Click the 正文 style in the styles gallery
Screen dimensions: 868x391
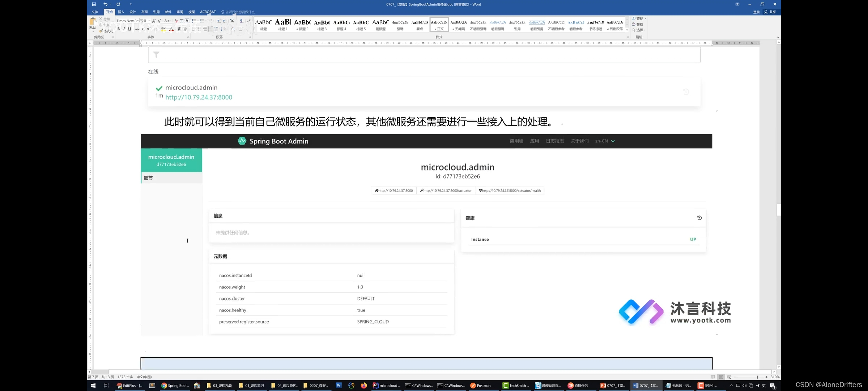point(439,25)
